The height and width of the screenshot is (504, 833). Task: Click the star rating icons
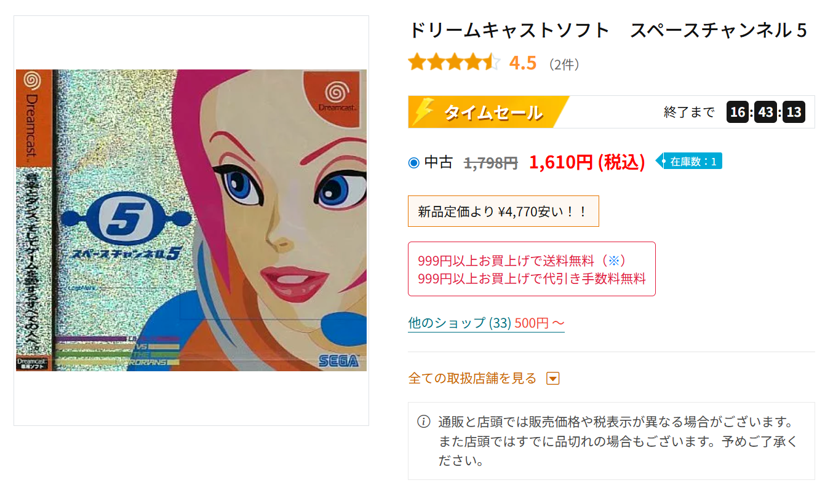click(x=454, y=63)
